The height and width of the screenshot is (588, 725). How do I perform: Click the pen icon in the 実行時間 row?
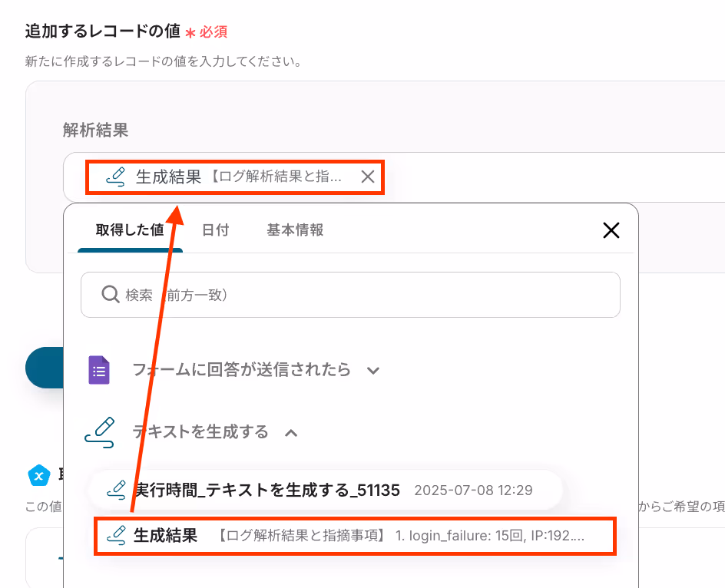click(116, 490)
